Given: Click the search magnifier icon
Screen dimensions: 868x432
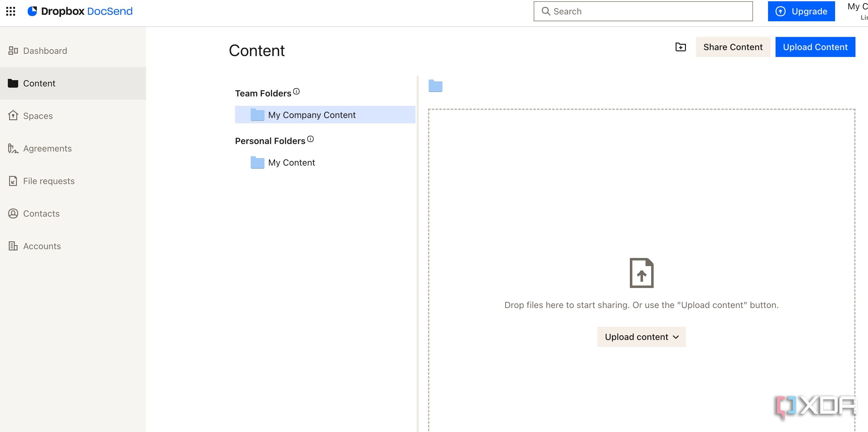Looking at the screenshot, I should (x=546, y=12).
